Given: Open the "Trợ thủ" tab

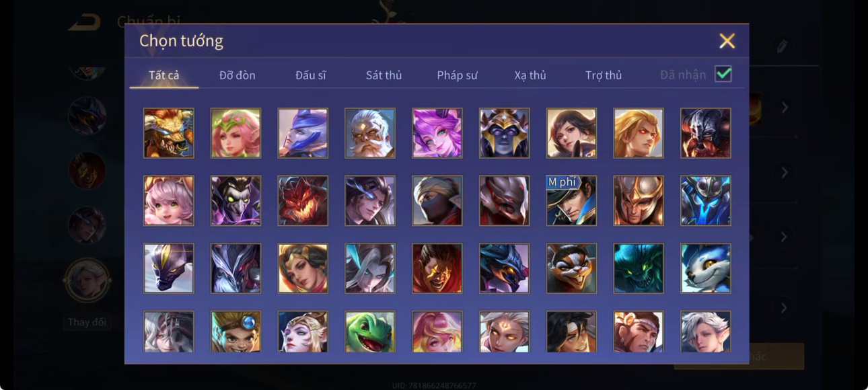Looking at the screenshot, I should tap(604, 75).
